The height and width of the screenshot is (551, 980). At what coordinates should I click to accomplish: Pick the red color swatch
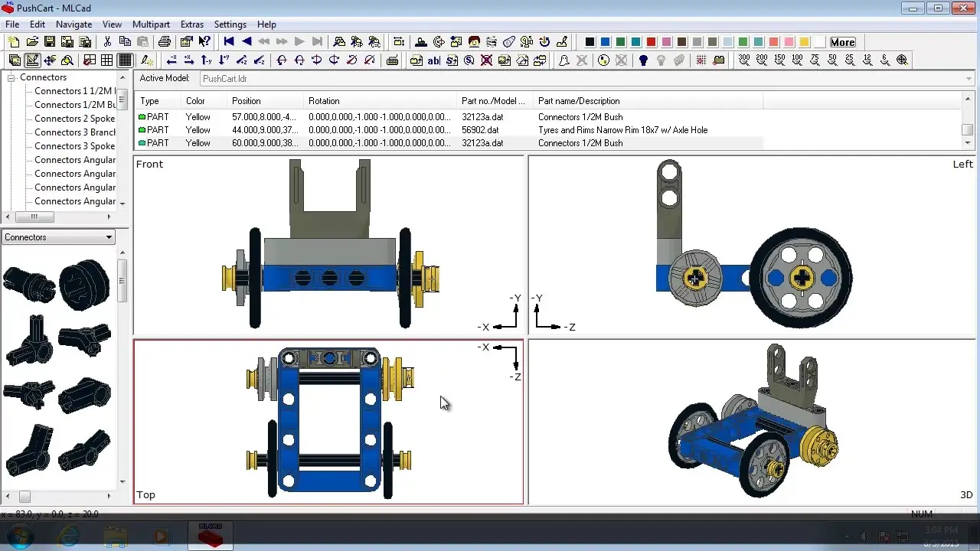(x=651, y=42)
